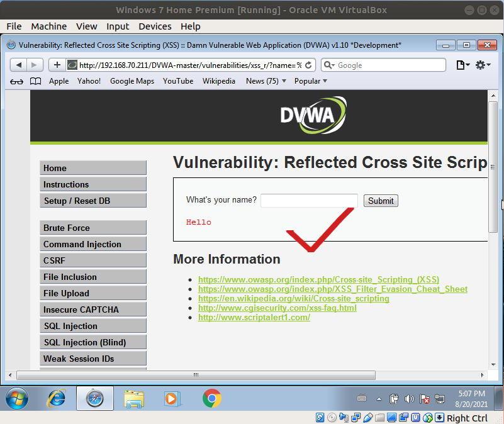Open the Weak Session IDs page
Image resolution: width=504 pixels, height=424 pixels.
(93, 359)
